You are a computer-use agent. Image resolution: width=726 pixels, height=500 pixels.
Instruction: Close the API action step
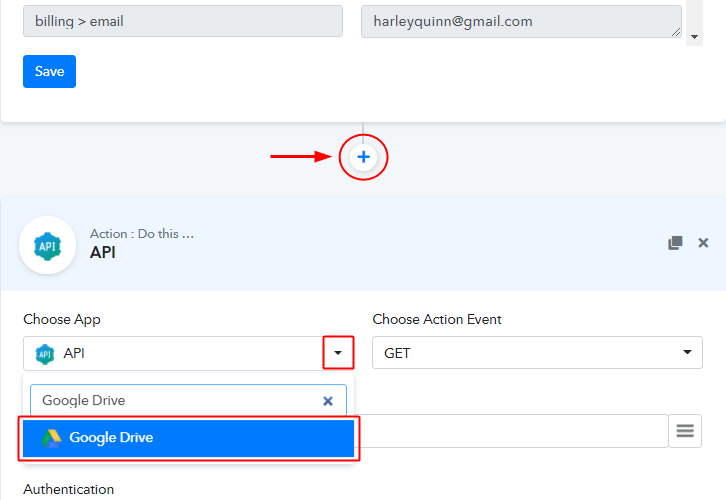(703, 243)
